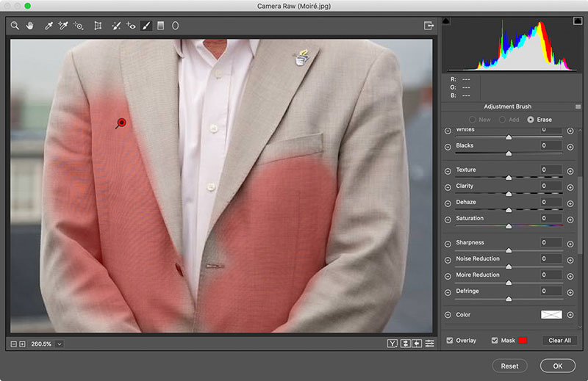Open the Adjustment Brush panel menu
Screen dimensions: 588x381
(578, 106)
